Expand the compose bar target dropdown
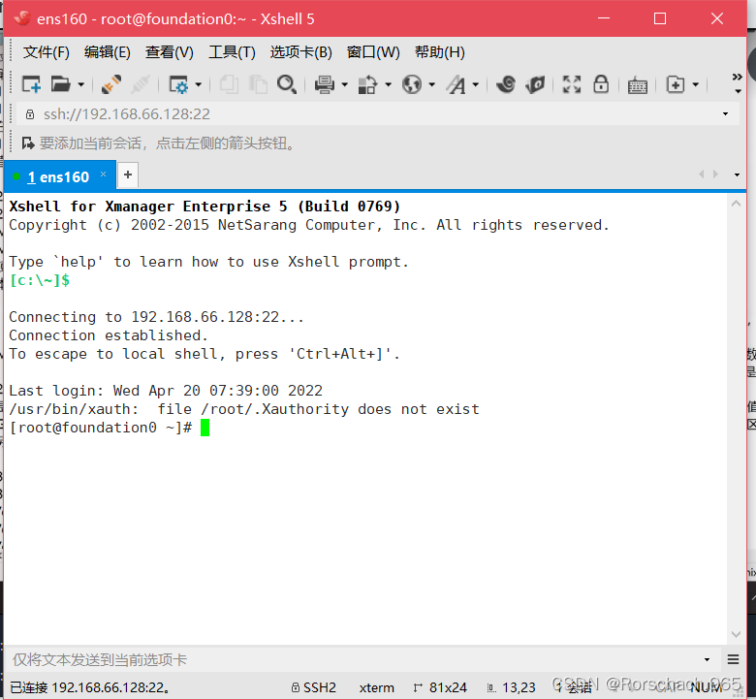Screen dimensions: 756x700 (x=707, y=659)
